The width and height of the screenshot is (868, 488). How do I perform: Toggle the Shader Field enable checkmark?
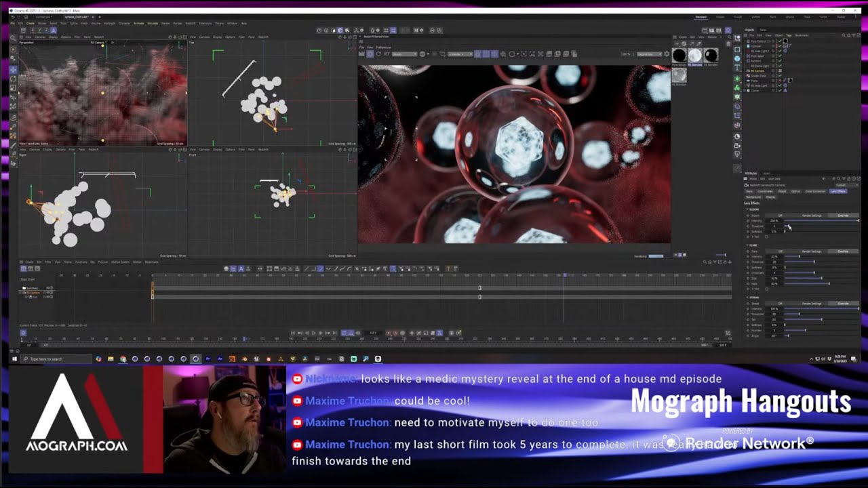780,76
